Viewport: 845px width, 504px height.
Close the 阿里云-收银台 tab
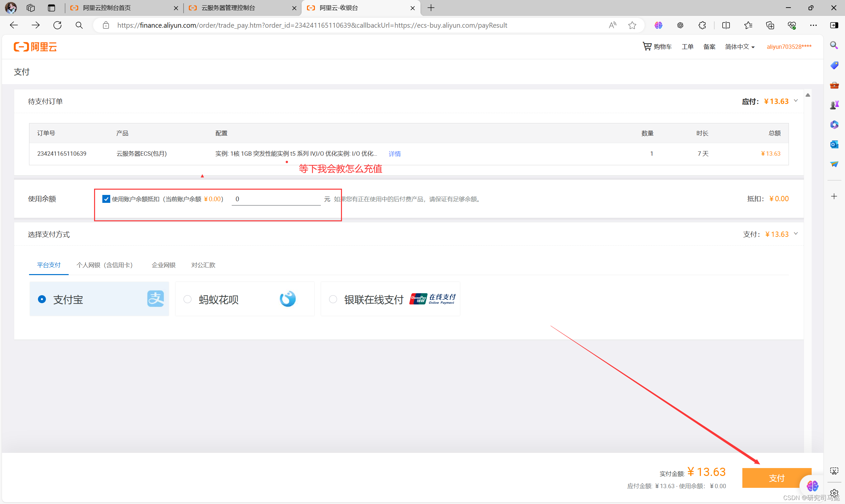pyautogui.click(x=413, y=8)
